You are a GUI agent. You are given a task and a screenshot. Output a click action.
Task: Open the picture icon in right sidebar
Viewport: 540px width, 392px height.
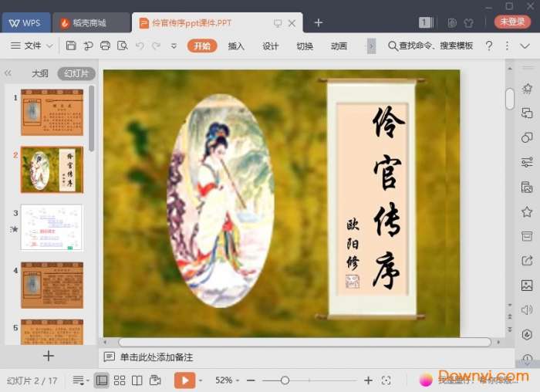click(x=527, y=286)
